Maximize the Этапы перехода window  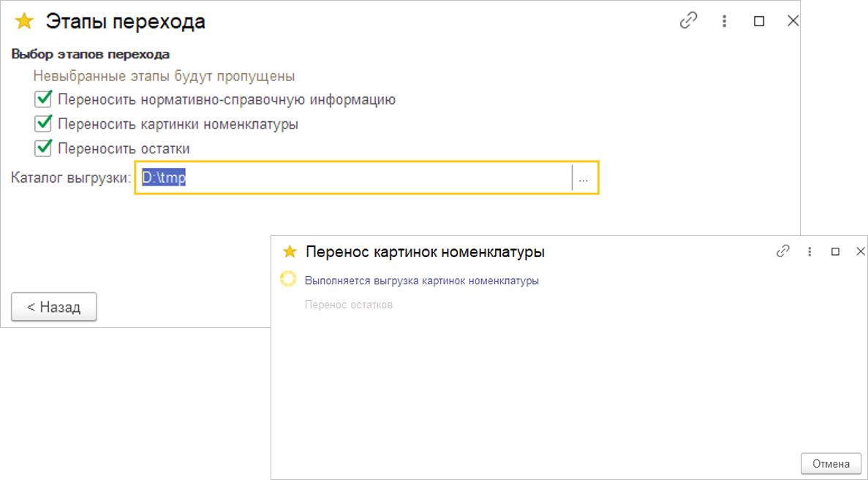pos(759,21)
